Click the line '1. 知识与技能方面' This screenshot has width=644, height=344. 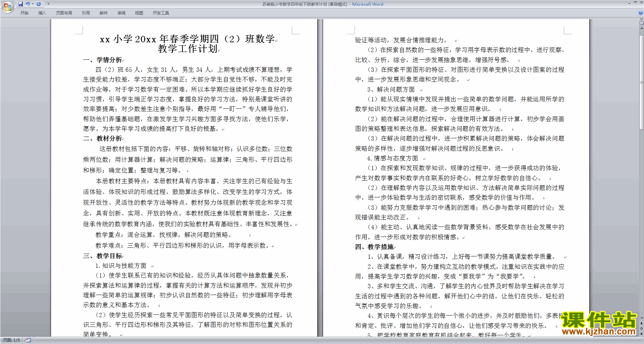pyautogui.click(x=121, y=266)
